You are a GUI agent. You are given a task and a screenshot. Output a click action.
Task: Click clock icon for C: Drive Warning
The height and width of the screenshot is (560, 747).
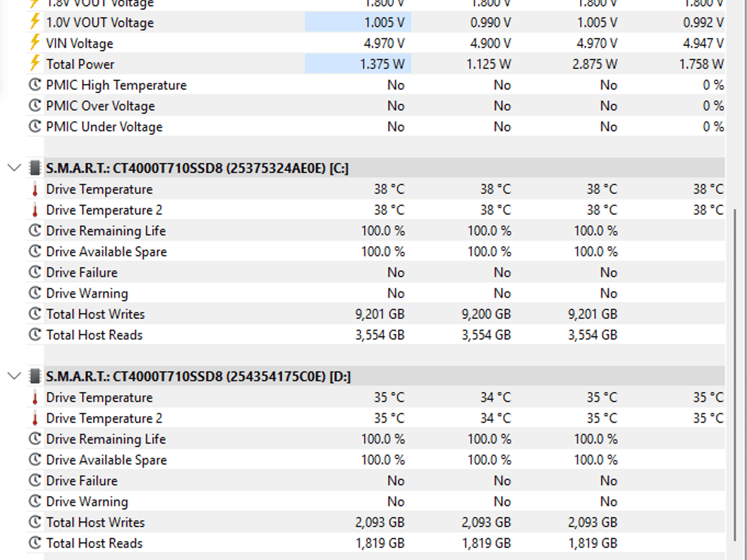point(35,293)
